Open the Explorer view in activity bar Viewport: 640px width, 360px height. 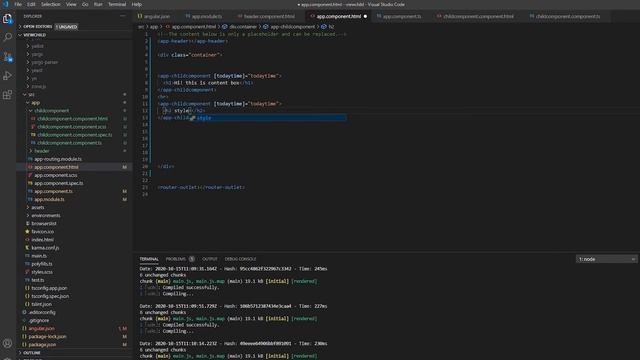(x=7, y=19)
